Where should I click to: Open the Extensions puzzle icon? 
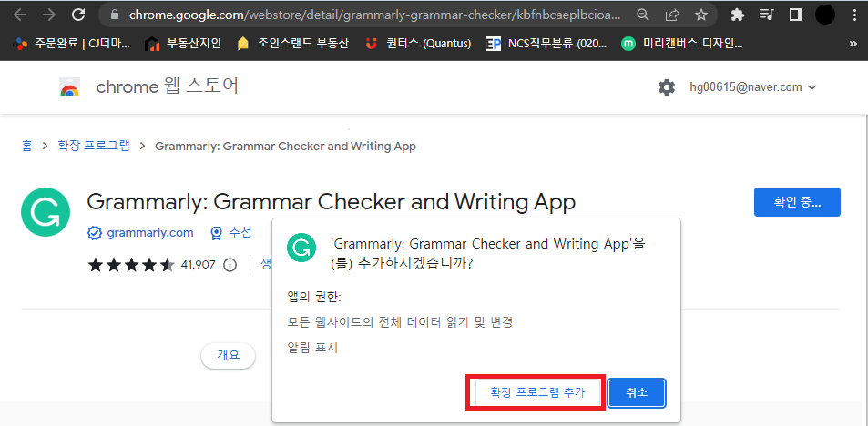(737, 15)
